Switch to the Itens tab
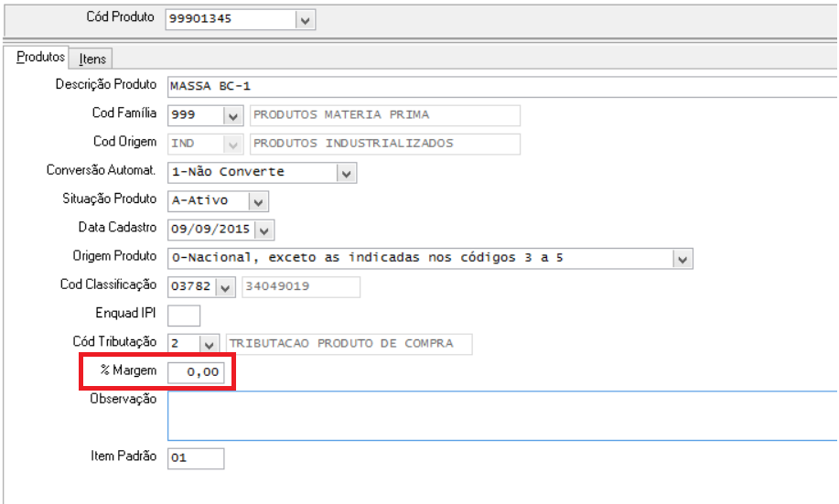 [92, 59]
